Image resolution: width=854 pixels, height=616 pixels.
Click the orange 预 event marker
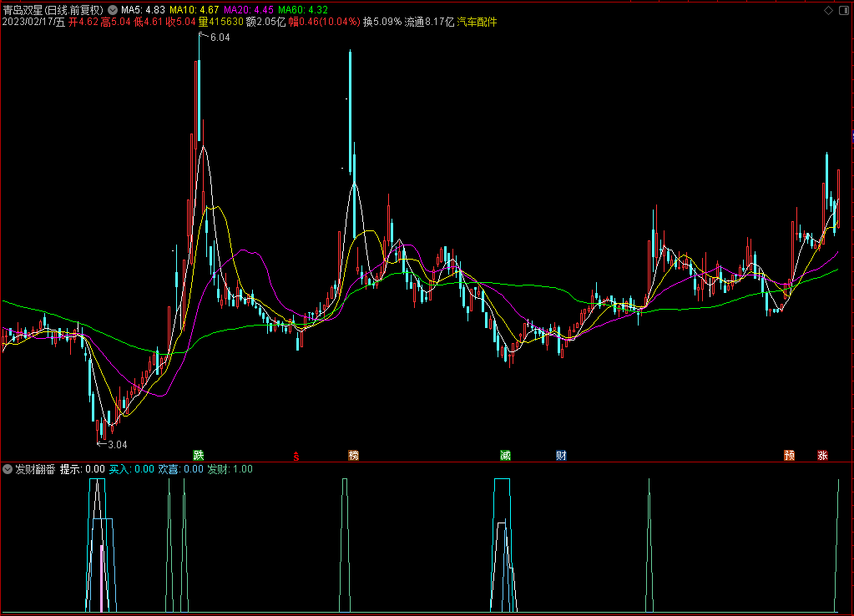coord(789,456)
